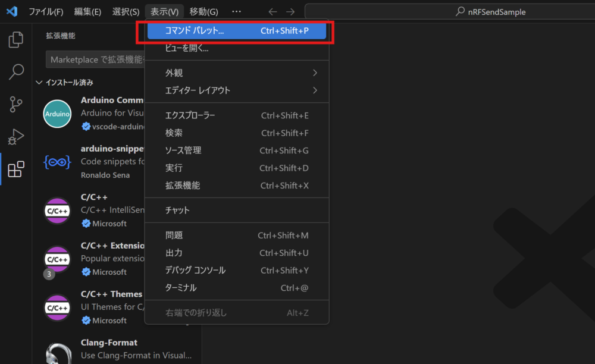
Task: Open the more menus ellipsis
Action: [x=237, y=12]
